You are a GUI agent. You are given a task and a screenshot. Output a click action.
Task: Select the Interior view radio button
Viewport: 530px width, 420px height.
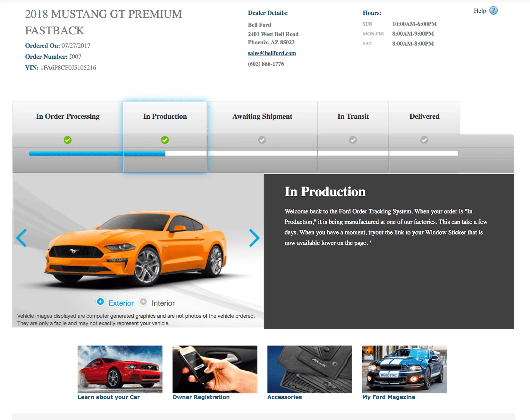point(143,302)
